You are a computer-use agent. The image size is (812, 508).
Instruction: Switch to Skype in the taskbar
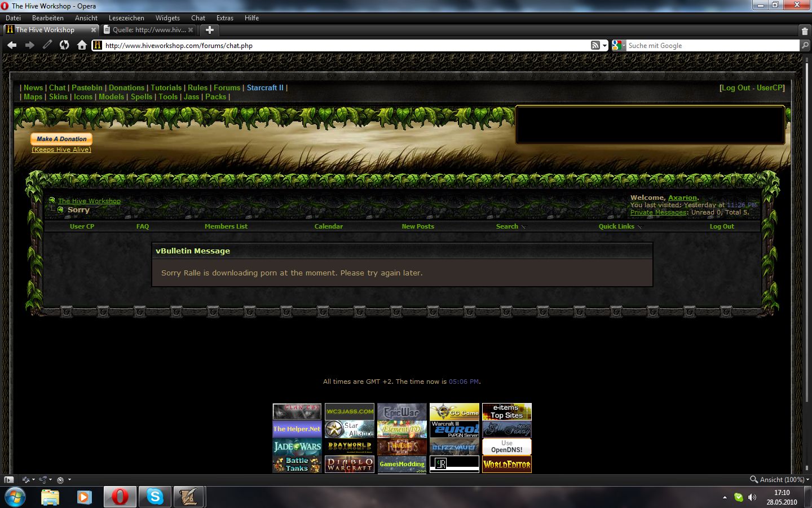[x=155, y=497]
